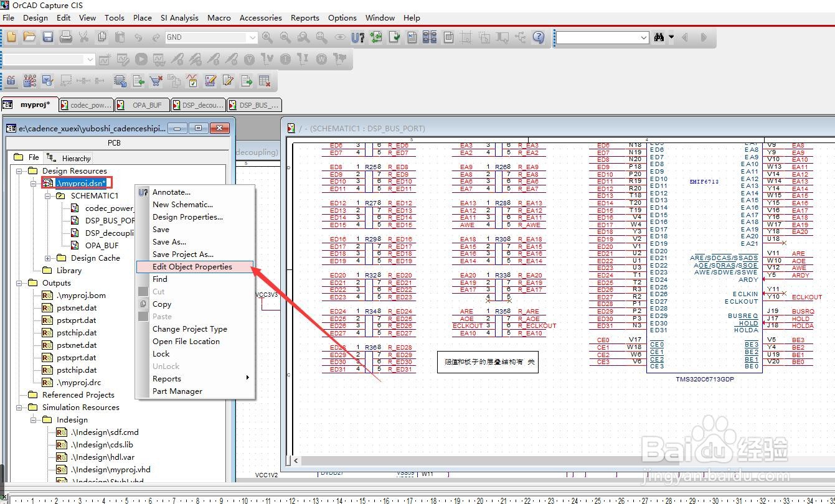Choose Annotate... in the context menu
Viewport: 835px width, 504px height.
point(195,192)
